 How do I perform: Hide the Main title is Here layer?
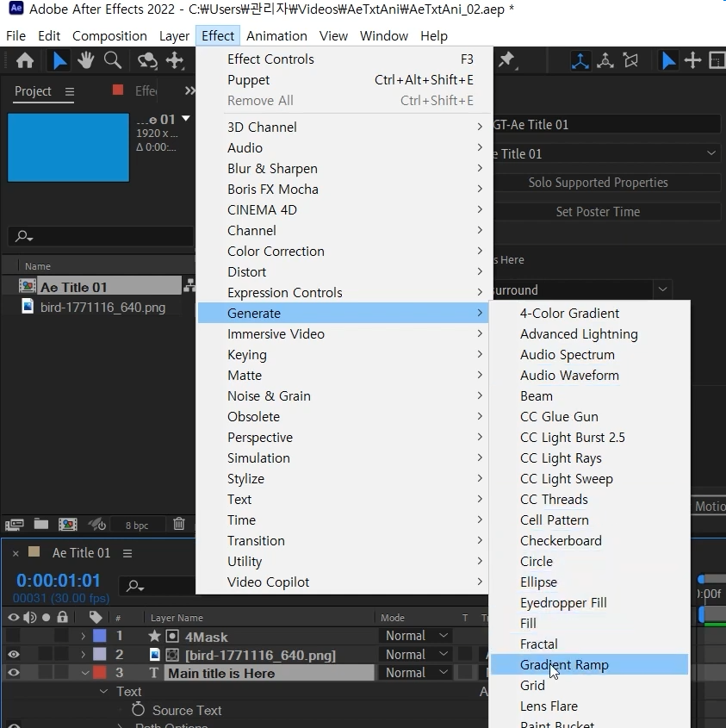tap(14, 673)
